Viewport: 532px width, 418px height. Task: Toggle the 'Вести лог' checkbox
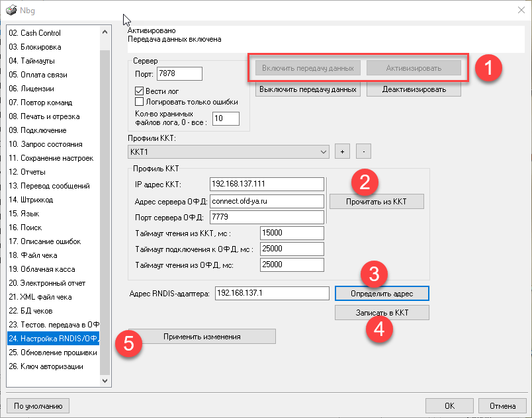(139, 91)
